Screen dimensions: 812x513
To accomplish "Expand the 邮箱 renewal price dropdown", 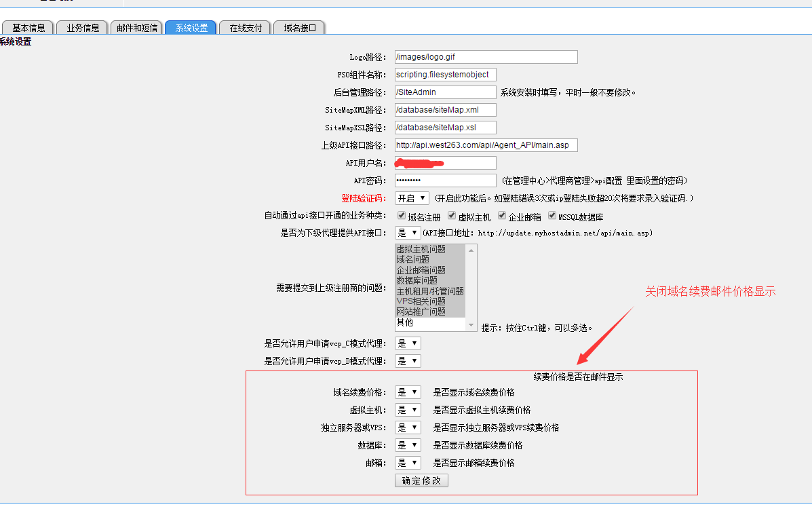I will pyautogui.click(x=408, y=463).
